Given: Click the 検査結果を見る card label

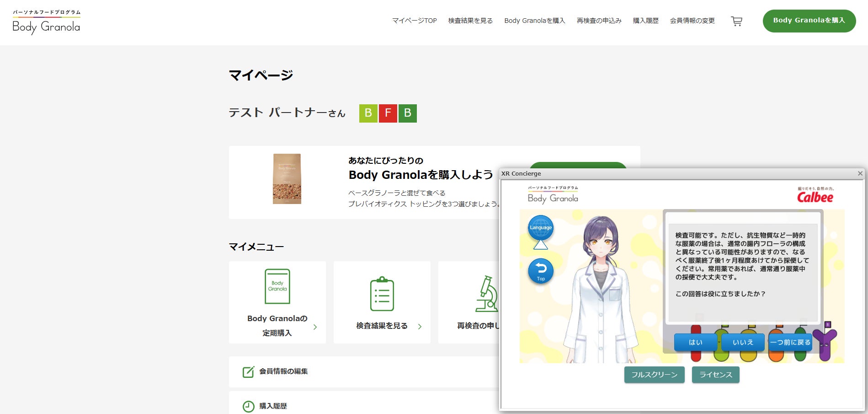Looking at the screenshot, I should [382, 326].
